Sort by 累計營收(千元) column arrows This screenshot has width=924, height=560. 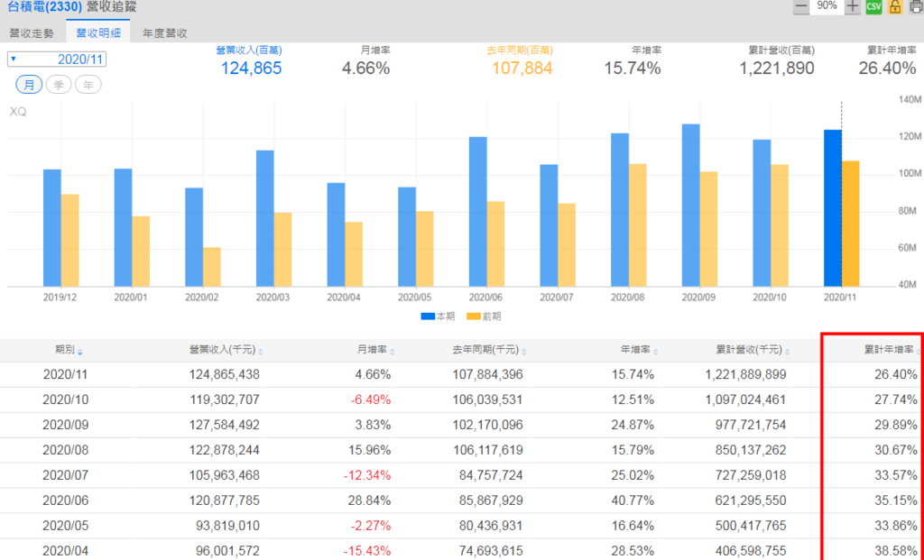(x=787, y=352)
